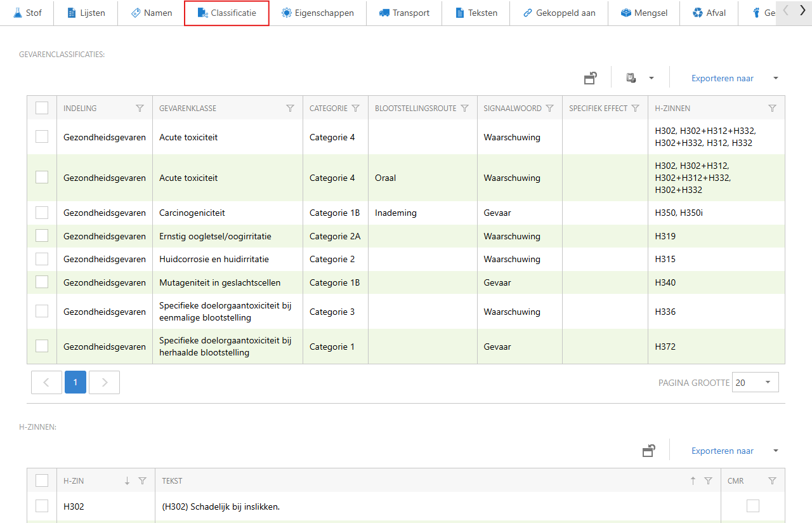Screen dimensions: 812x523
Task: Click the Mutageniteit in geslachtscellen row cell
Action: click(x=219, y=282)
